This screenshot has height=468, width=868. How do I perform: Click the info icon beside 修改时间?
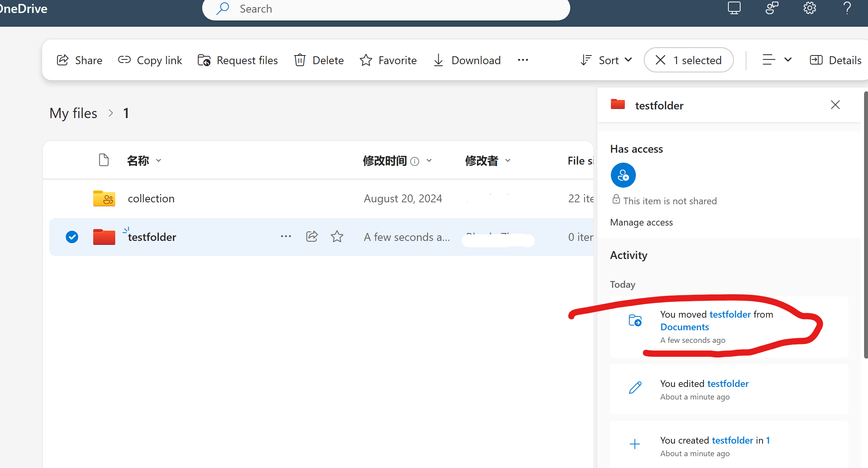click(x=415, y=161)
